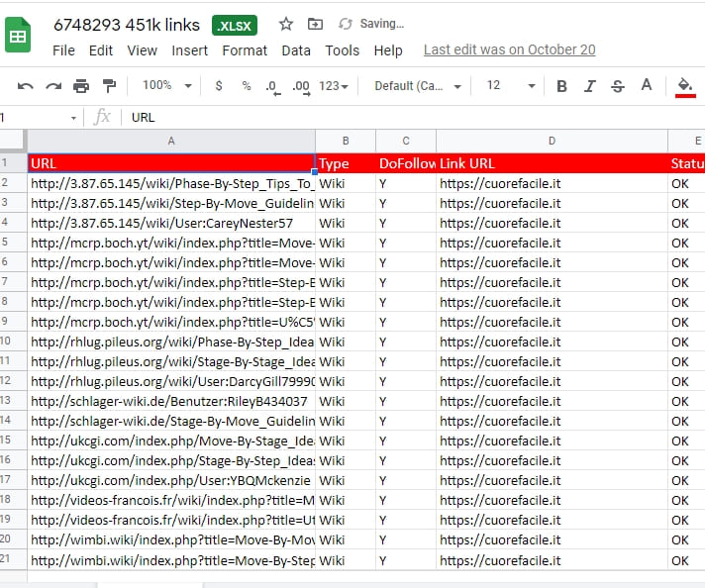Select the paint format roller
The width and height of the screenshot is (705, 588).
coord(109,86)
